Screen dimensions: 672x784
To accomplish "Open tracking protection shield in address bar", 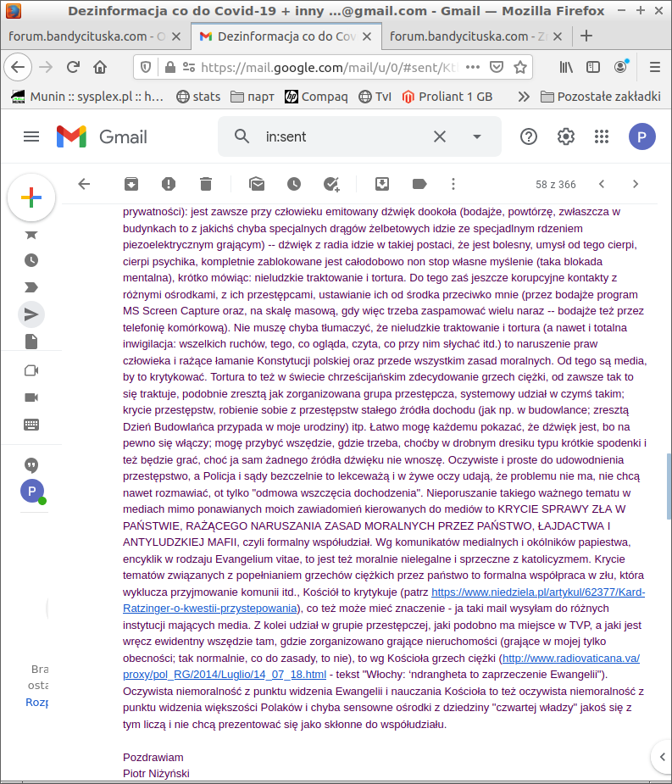I will click(146, 66).
